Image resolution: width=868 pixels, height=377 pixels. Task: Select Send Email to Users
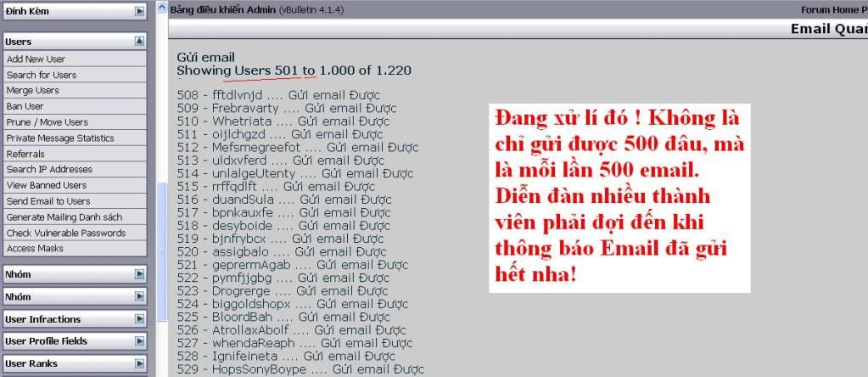tap(48, 201)
